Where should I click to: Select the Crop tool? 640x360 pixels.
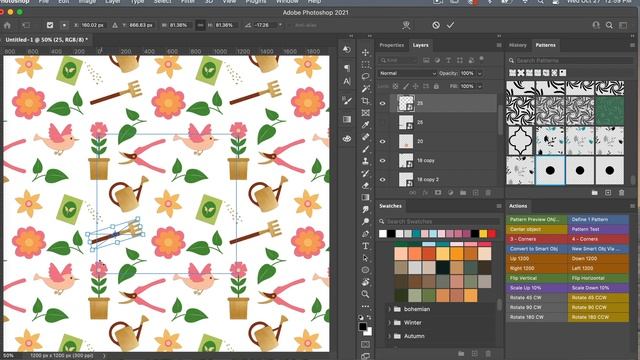(x=365, y=100)
